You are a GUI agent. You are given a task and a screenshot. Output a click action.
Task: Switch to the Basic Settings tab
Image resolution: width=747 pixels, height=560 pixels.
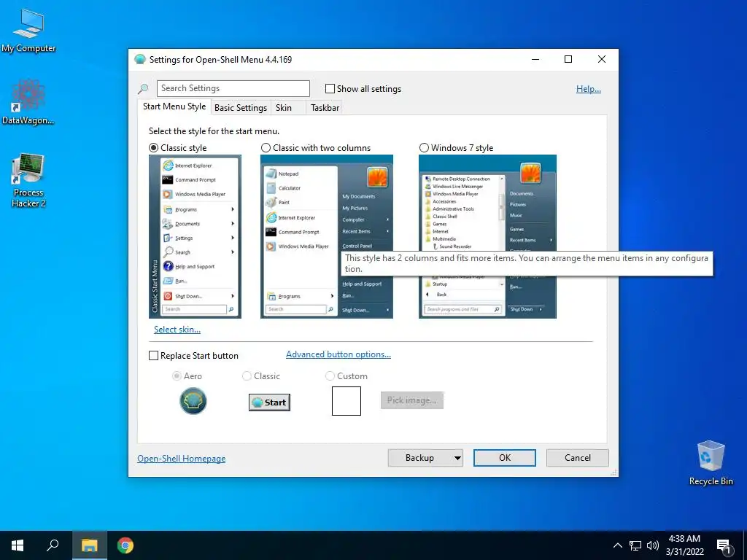pyautogui.click(x=241, y=108)
